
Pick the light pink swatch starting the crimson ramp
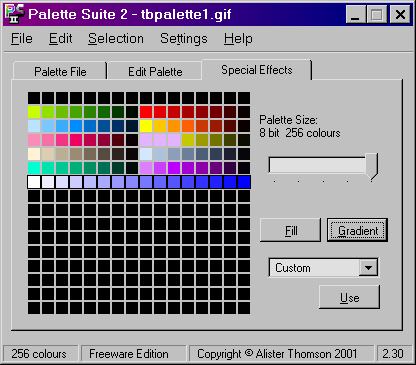[x=34, y=140]
